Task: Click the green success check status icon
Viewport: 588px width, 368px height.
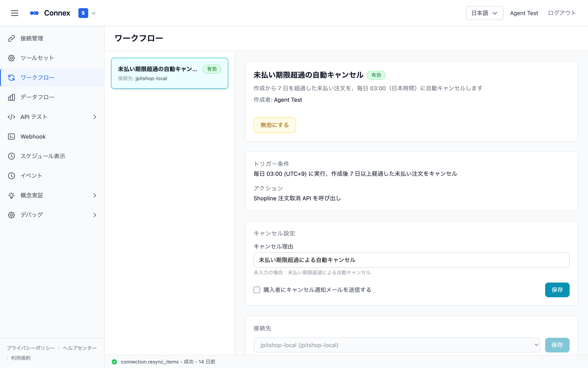Action: click(114, 362)
